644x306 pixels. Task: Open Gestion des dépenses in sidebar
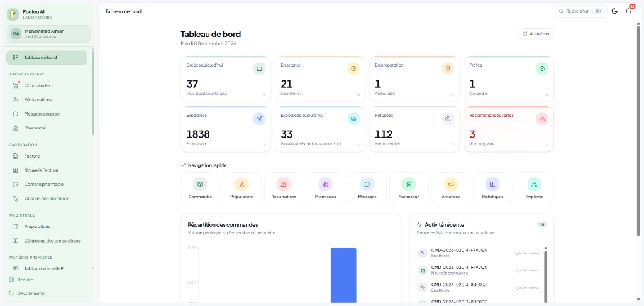pos(47,199)
